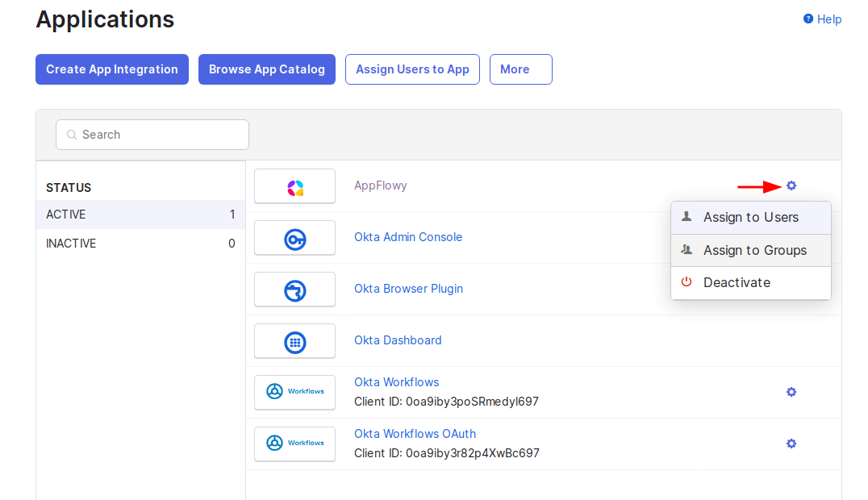868x500 pixels.
Task: Click Create App Integration button
Action: pyautogui.click(x=112, y=69)
